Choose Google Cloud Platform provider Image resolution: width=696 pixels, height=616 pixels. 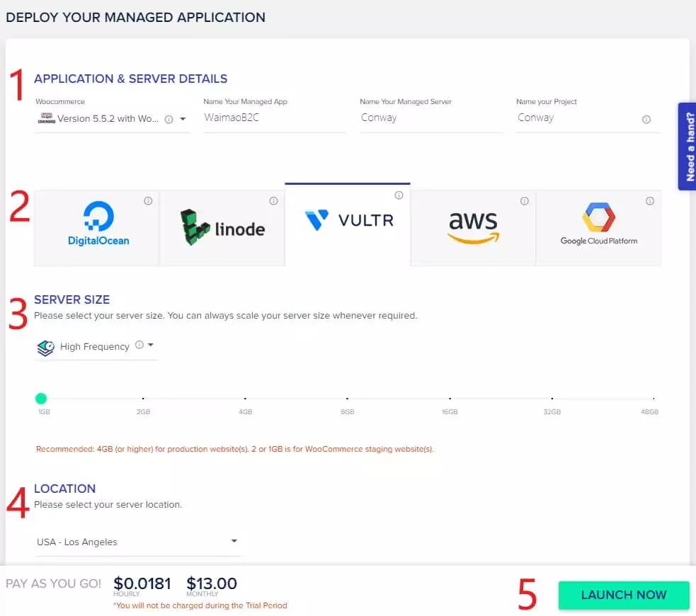coord(598,228)
